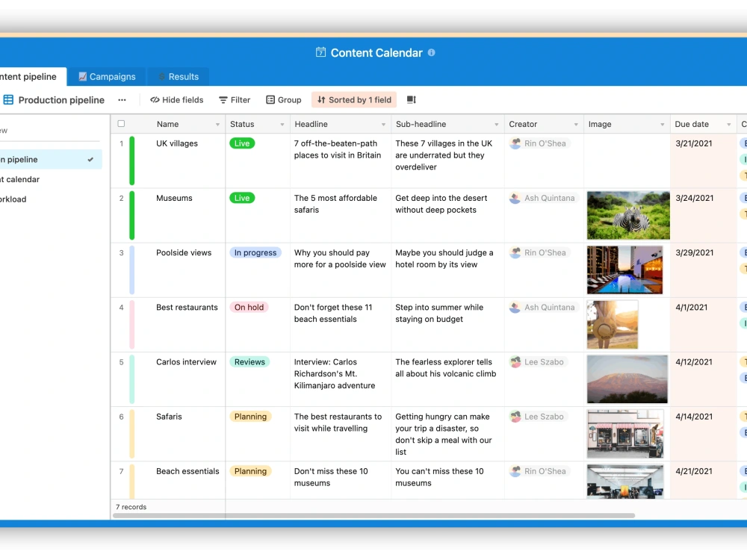Switch to the Results tab

pos(179,77)
